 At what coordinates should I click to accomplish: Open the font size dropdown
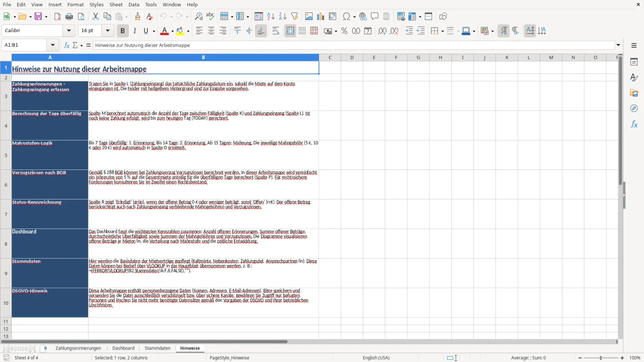pyautogui.click(x=107, y=31)
